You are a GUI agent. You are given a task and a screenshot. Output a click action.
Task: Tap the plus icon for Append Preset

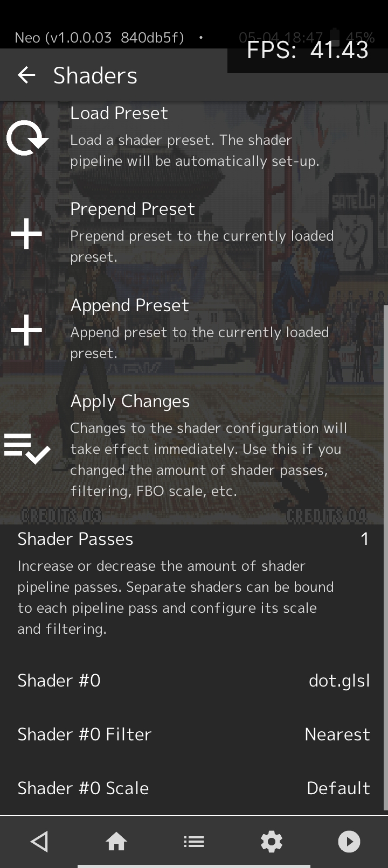pyautogui.click(x=26, y=330)
